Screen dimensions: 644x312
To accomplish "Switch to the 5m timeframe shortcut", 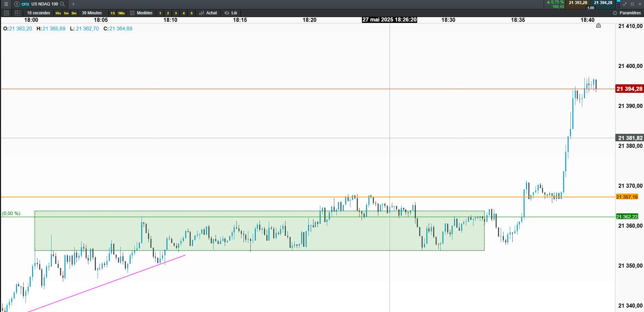I will 74,13.
